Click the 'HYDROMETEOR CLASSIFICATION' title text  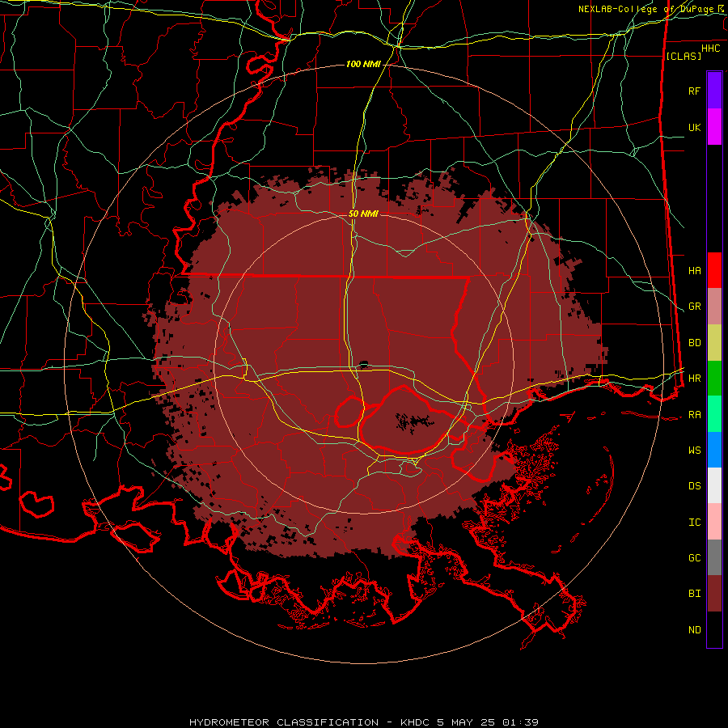click(284, 722)
